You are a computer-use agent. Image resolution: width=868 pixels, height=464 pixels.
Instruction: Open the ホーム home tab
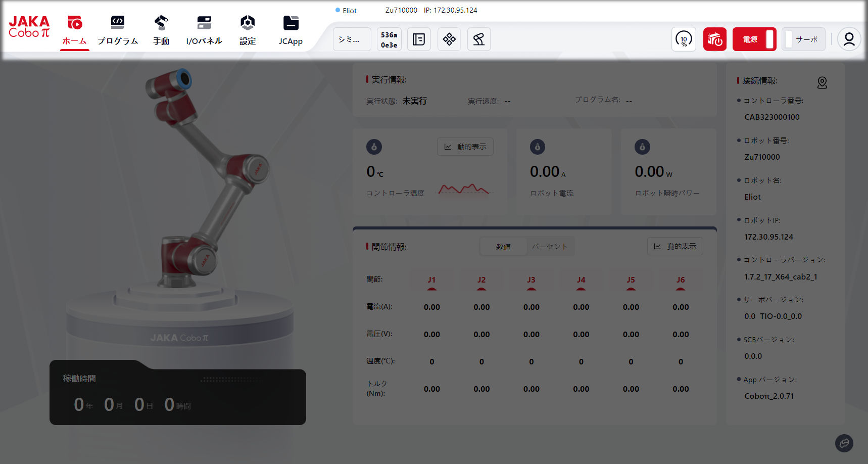(74, 30)
